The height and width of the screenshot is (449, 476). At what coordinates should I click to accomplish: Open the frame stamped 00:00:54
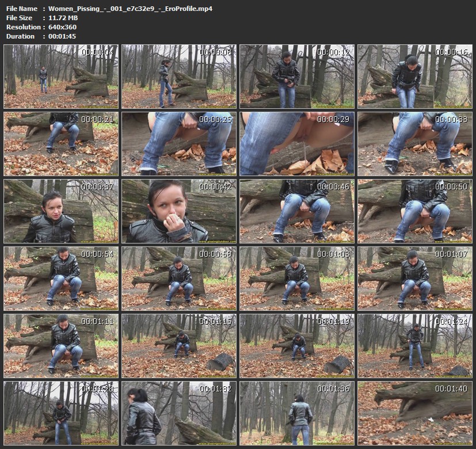(x=61, y=279)
